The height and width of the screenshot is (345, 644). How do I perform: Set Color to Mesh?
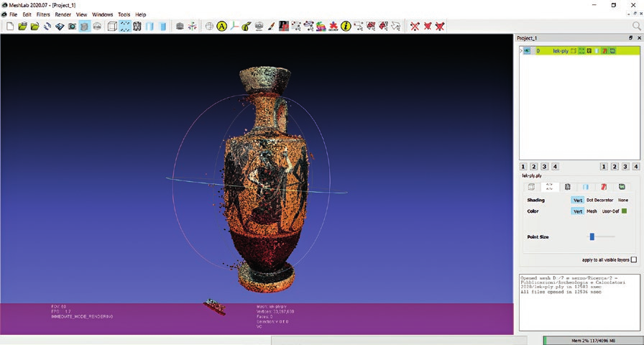click(592, 211)
